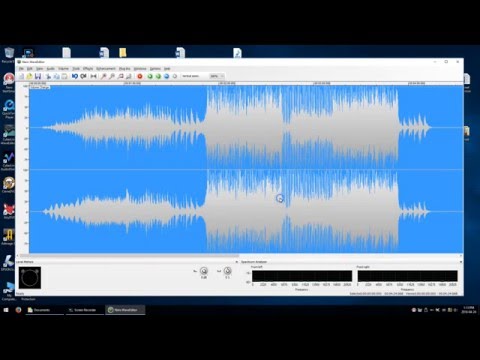Open the Enhancement menu
Viewport: 480px width, 360px height.
[x=106, y=69]
